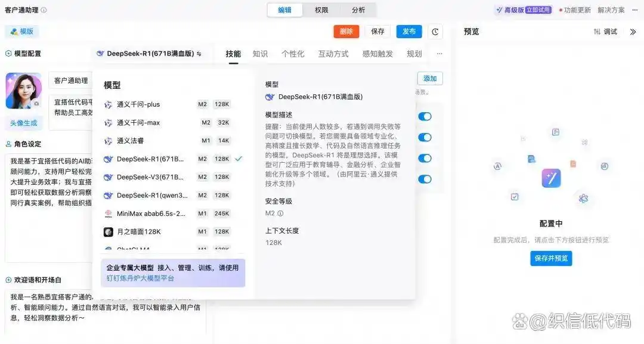This screenshot has height=344, width=644.
Task: Click the 发布 publish button
Action: (409, 32)
